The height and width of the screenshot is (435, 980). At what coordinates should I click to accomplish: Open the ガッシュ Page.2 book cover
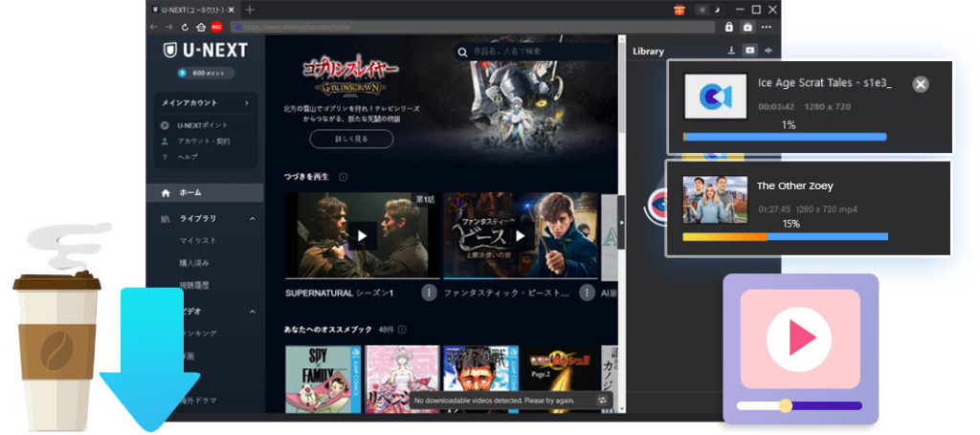pos(560,379)
